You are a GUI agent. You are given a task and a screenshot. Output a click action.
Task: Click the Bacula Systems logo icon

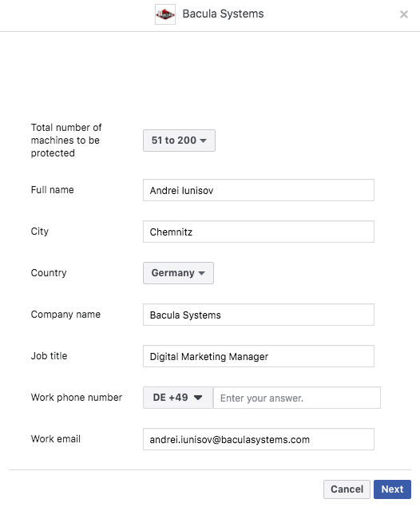[x=165, y=14]
